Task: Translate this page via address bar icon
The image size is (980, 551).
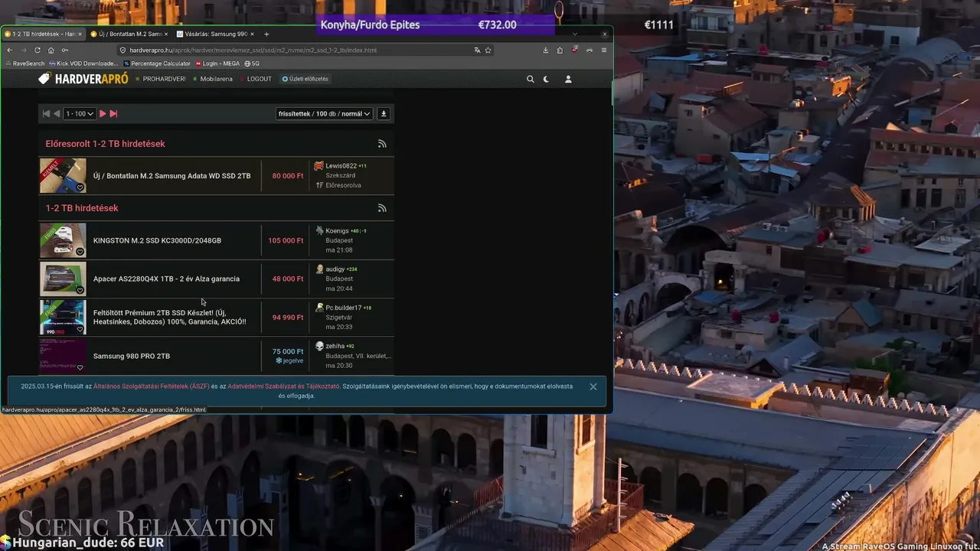Action: click(477, 50)
